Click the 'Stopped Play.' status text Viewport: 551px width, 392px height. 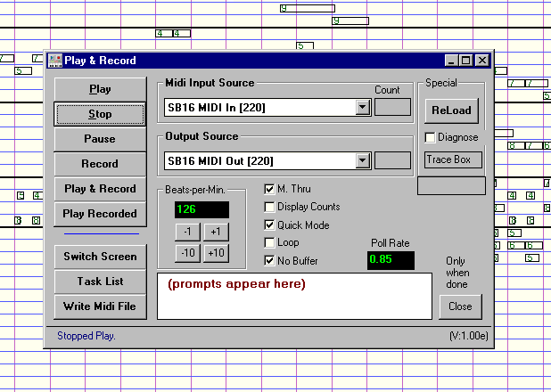(x=86, y=336)
